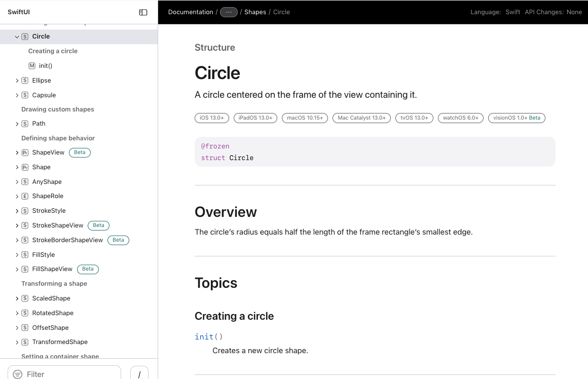This screenshot has height=379, width=588.
Task: Expand the ShapeRole tree item
Action: (x=17, y=196)
